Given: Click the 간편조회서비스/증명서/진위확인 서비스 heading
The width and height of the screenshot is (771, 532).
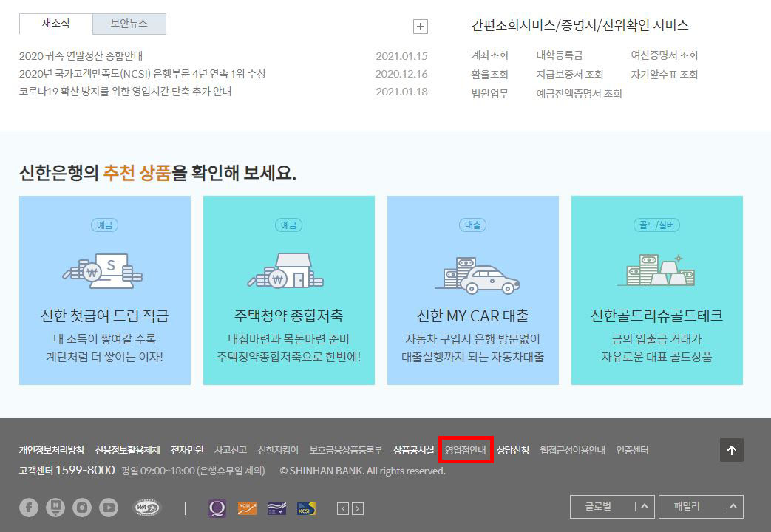Looking at the screenshot, I should [580, 25].
